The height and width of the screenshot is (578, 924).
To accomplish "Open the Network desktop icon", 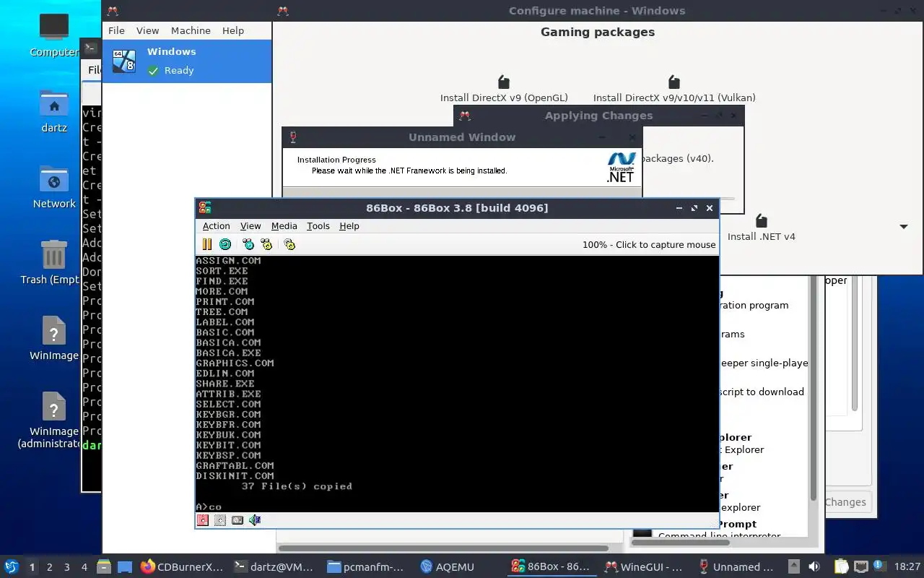I will [x=54, y=180].
